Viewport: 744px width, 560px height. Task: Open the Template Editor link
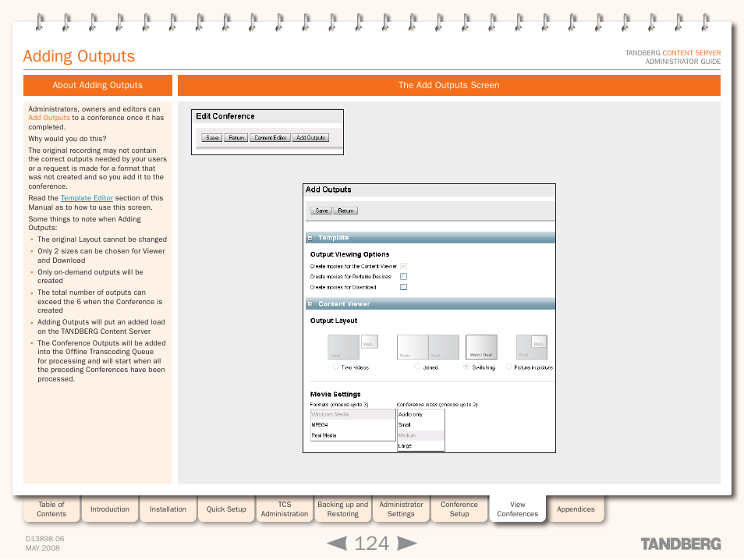click(x=87, y=198)
